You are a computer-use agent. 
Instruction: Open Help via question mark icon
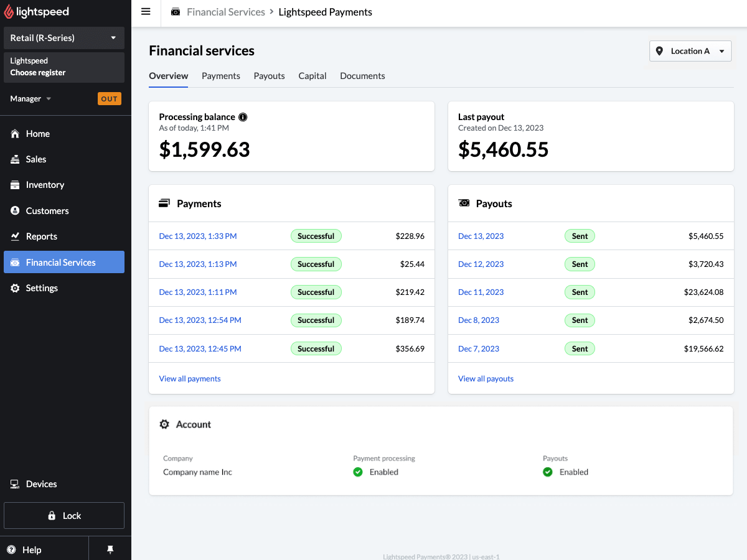12,549
